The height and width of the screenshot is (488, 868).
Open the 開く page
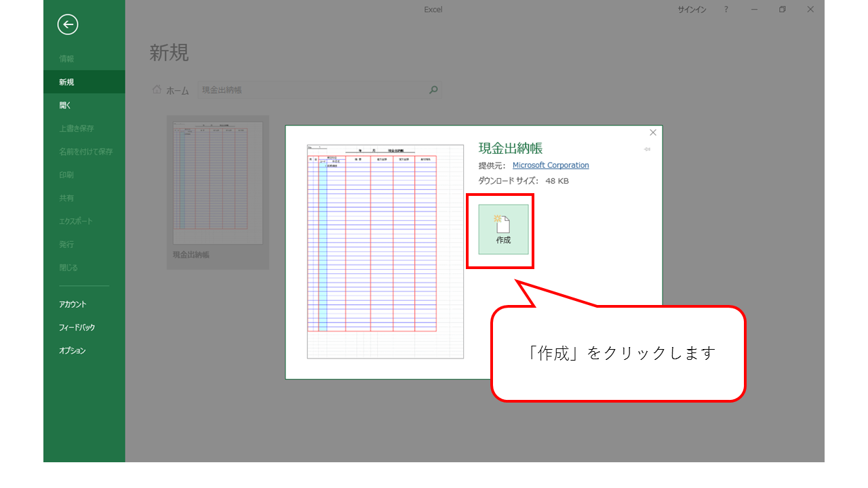65,105
